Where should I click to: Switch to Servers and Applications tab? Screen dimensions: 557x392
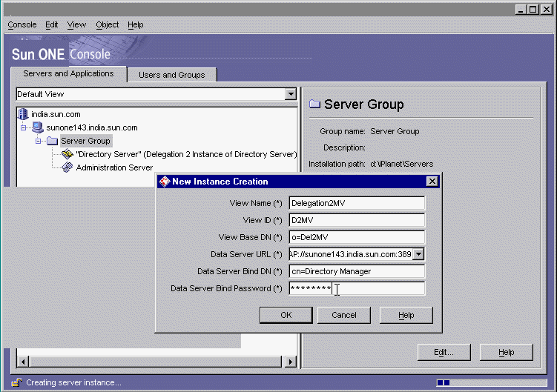pos(68,74)
